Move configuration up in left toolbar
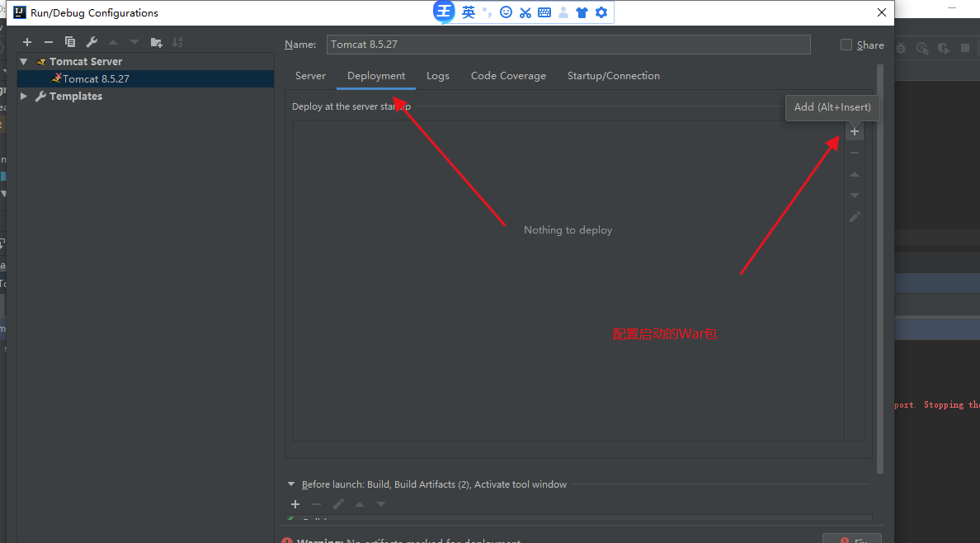The height and width of the screenshot is (543, 980). tap(113, 42)
